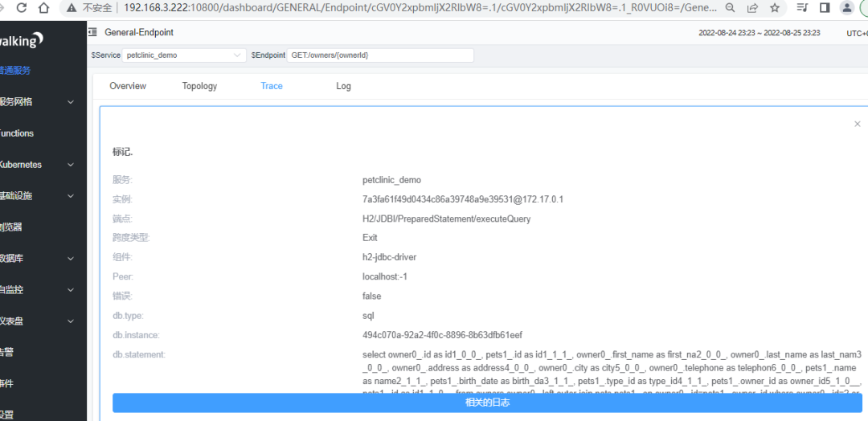Select the Trace tab

click(272, 86)
